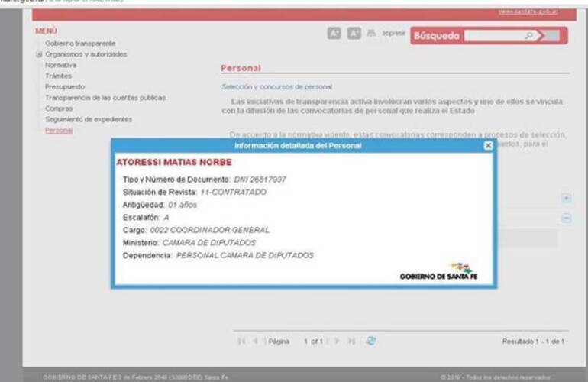Click the magnifier search icon
The image size is (588, 382).
click(x=529, y=36)
